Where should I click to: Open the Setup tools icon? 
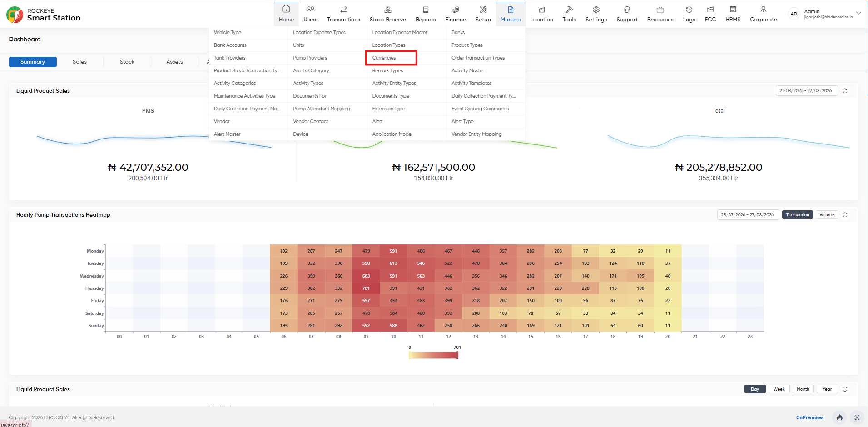483,10
